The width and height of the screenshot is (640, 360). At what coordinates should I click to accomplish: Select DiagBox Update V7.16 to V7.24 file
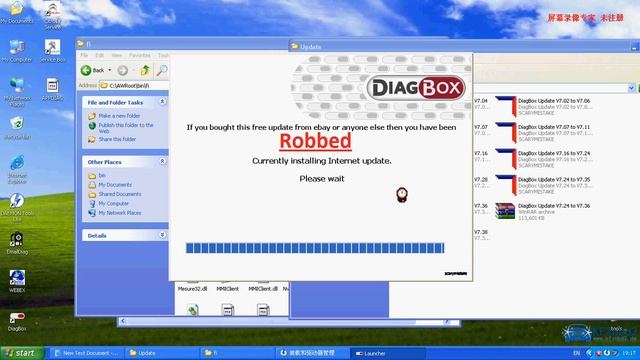click(x=543, y=159)
